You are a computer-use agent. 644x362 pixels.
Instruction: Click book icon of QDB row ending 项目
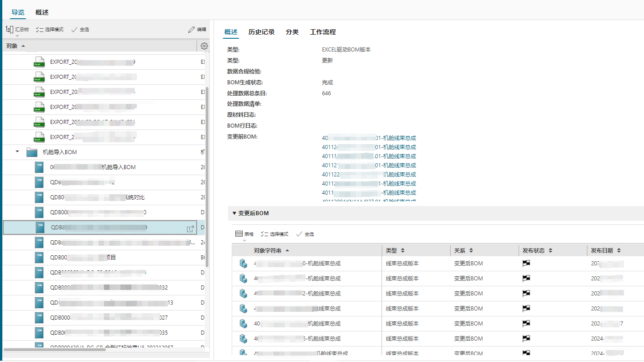coord(40,258)
